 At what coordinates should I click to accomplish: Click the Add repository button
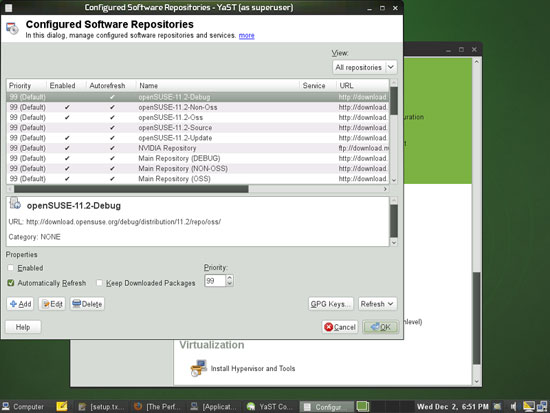click(x=20, y=304)
